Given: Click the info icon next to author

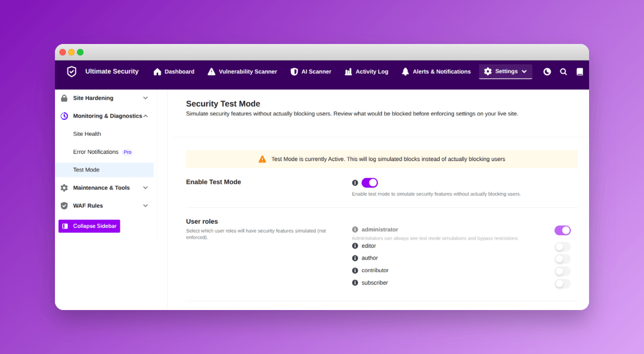Looking at the screenshot, I should [x=355, y=258].
